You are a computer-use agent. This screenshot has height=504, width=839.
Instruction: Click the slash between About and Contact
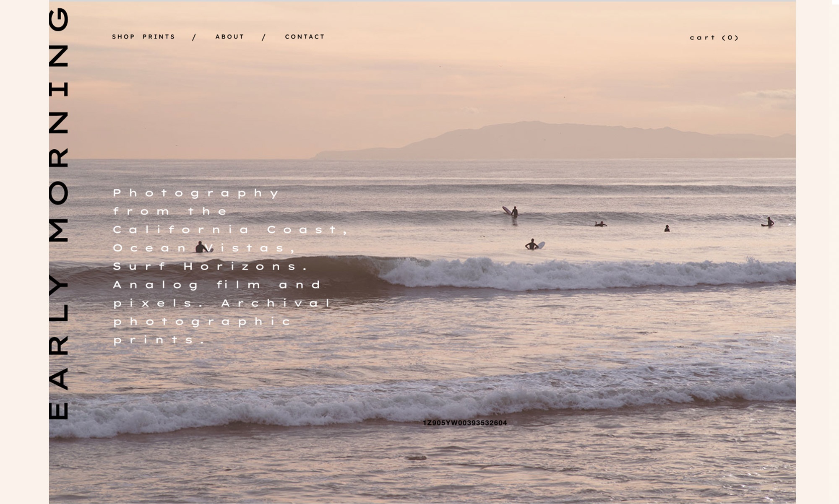[263, 37]
